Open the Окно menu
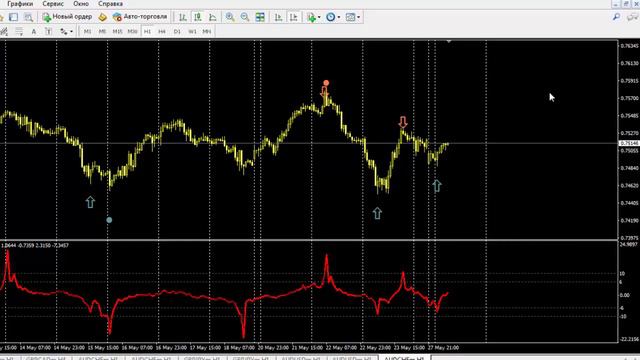The width and height of the screenshot is (640, 360). tap(81, 4)
